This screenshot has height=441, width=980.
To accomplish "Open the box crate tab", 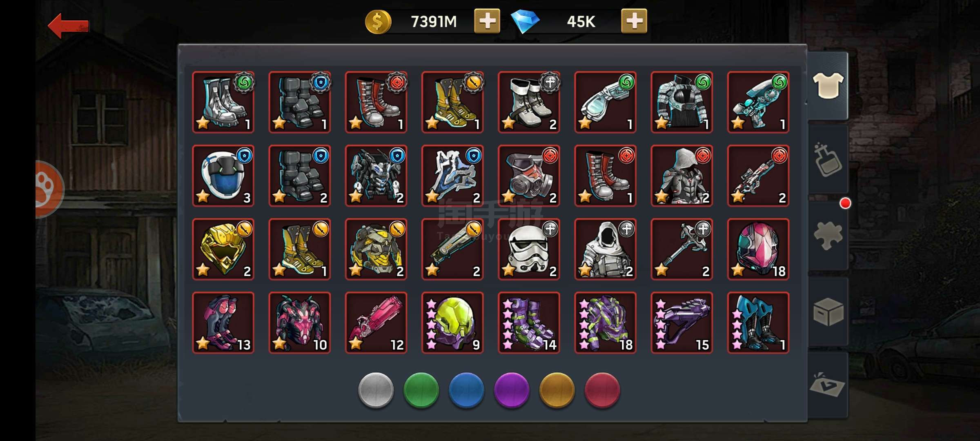I will pyautogui.click(x=828, y=312).
